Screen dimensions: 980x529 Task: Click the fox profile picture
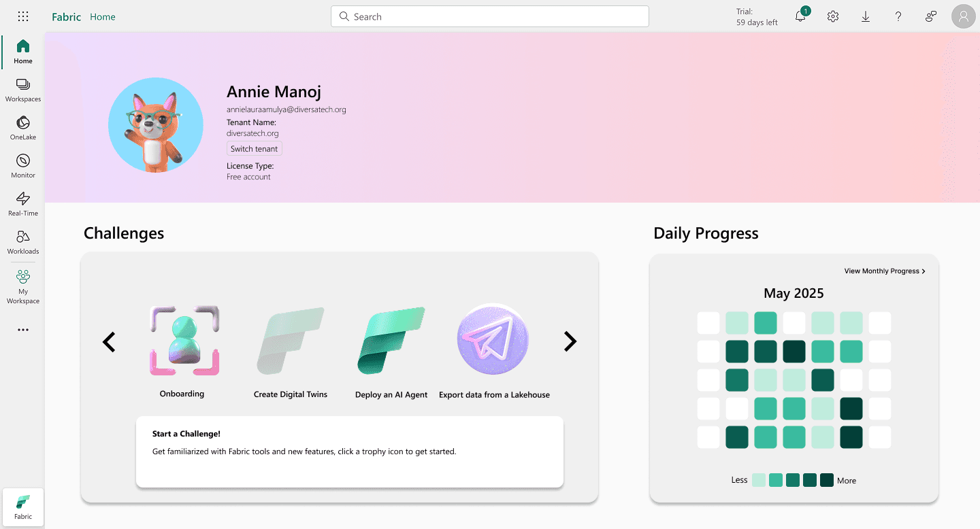[x=156, y=125]
